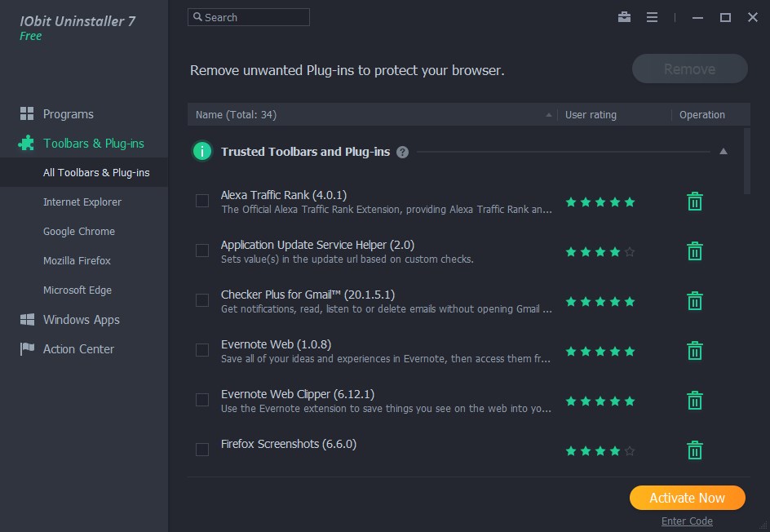The width and height of the screenshot is (770, 532).
Task: Select the Firefox Screenshots (6.6.0) title
Action: point(289,444)
